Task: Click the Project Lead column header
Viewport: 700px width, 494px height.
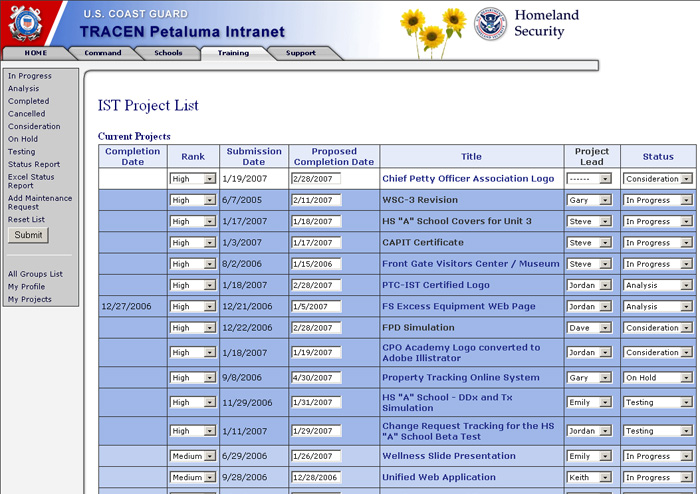Action: pos(592,156)
